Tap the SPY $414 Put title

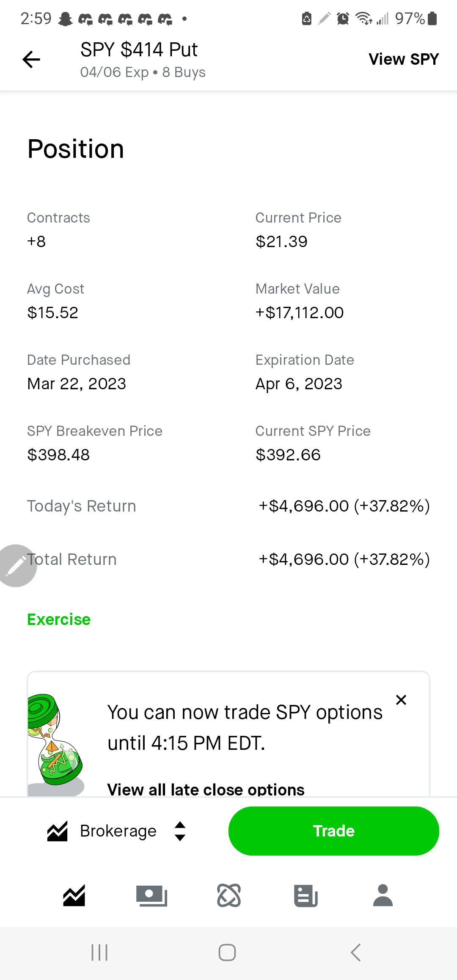pyautogui.click(x=139, y=50)
